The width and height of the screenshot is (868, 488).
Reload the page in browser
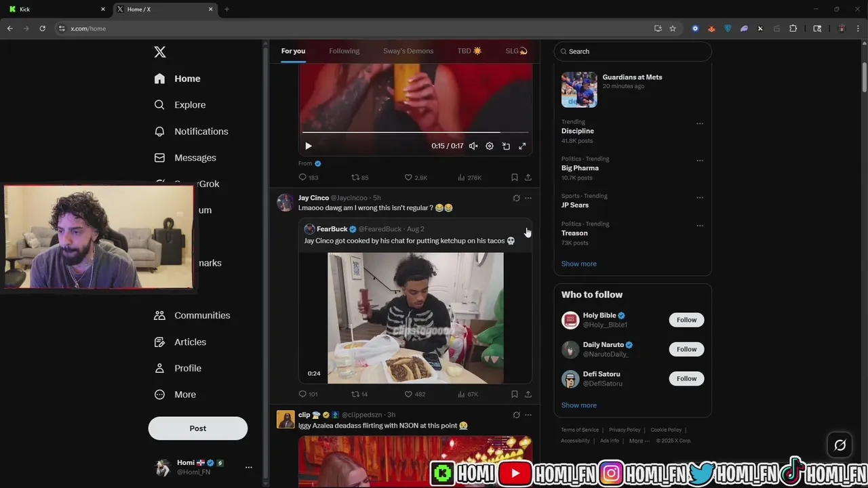click(x=42, y=28)
